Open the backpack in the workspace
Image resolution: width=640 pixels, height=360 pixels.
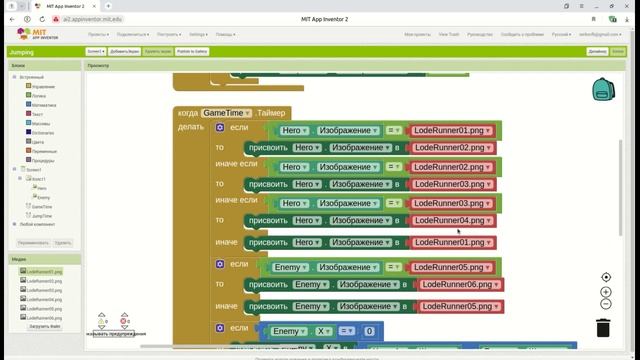click(603, 89)
